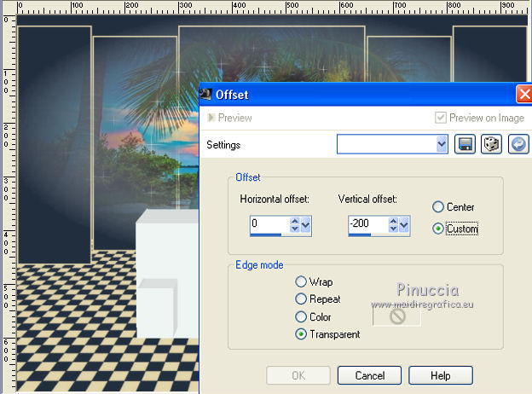The width and height of the screenshot is (532, 394).
Task: Choose the Wrap edge mode
Action: click(x=301, y=281)
